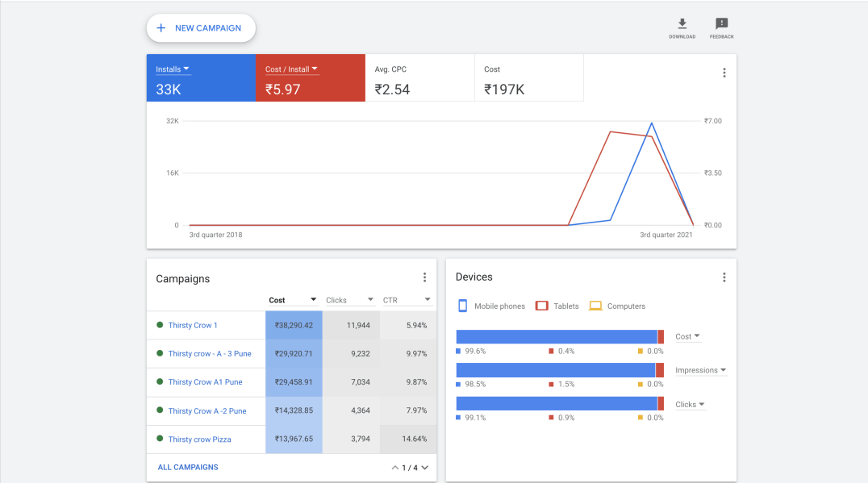The height and width of the screenshot is (483, 868).
Task: Click the 99.6% mobile cost value
Action: click(475, 352)
